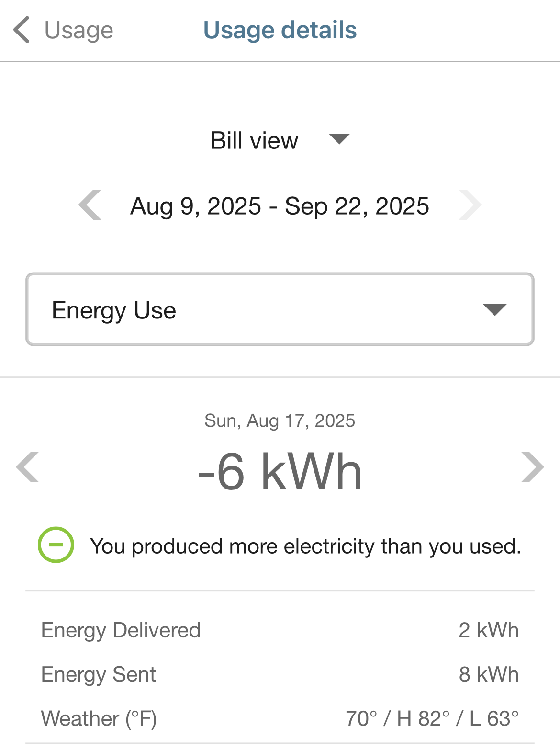The image size is (560, 750).
Task: Select the Sun, Aug 17, 2025 date label
Action: pos(280,421)
